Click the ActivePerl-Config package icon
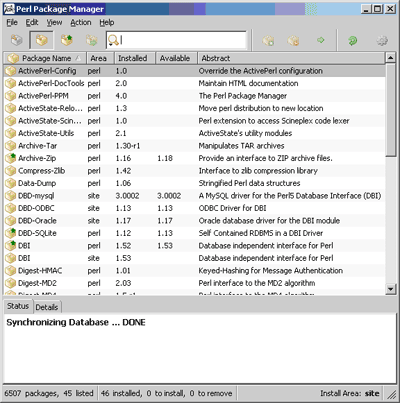400x403 pixels. (x=11, y=71)
